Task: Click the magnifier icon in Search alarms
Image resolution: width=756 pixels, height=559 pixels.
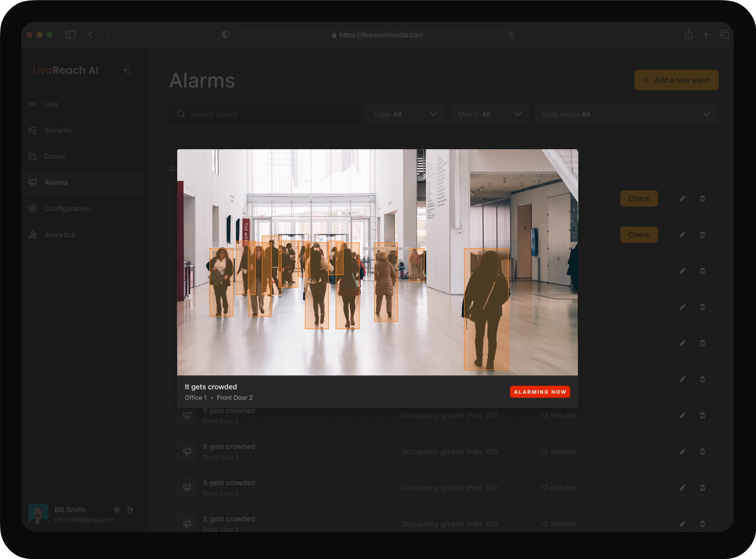Action: point(181,114)
